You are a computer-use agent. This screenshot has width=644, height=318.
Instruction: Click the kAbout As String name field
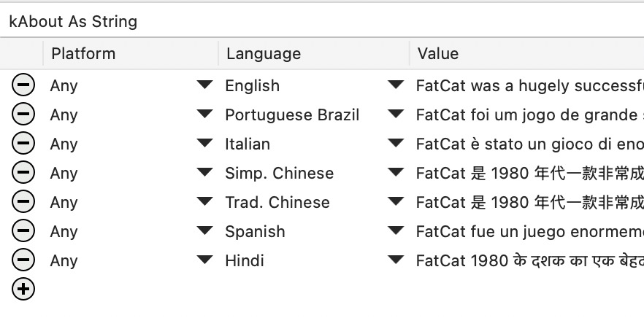322,21
